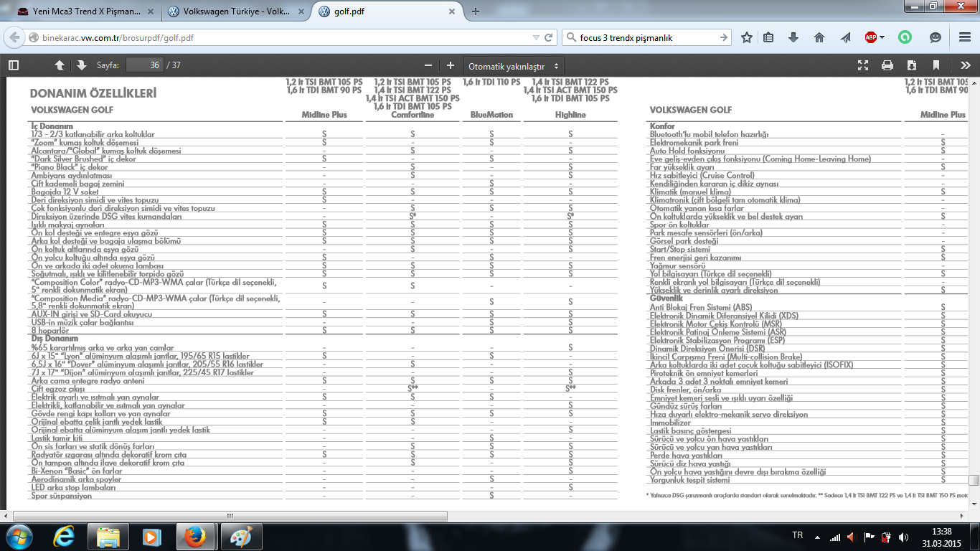Close the golf.pdf tab
The height and width of the screenshot is (551, 980).
coord(451,11)
